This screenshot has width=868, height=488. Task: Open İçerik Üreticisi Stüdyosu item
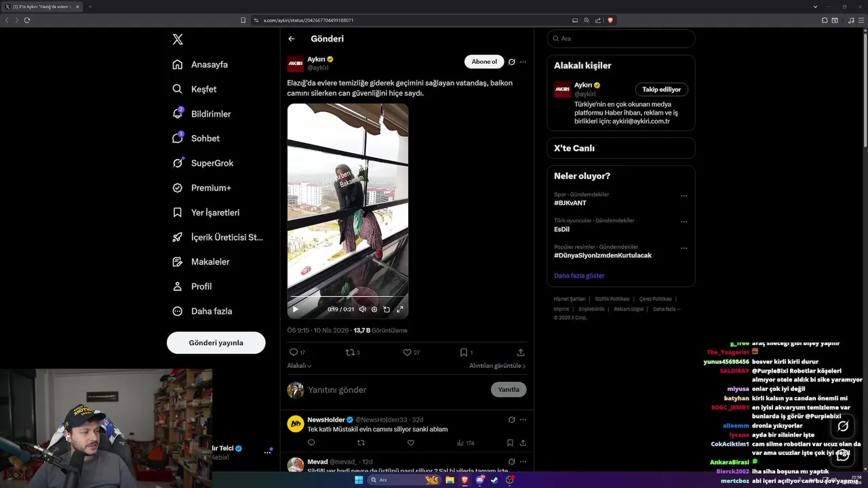(218, 237)
